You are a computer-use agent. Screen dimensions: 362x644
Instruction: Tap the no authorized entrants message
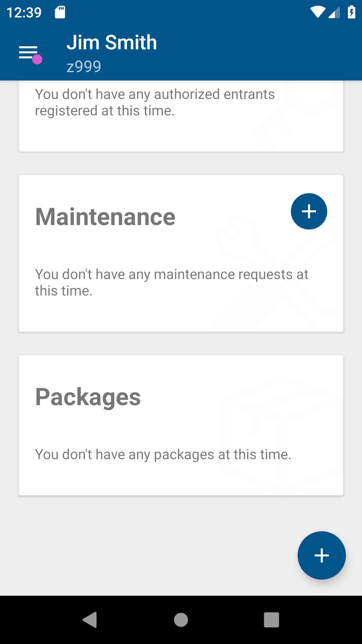pyautogui.click(x=155, y=102)
